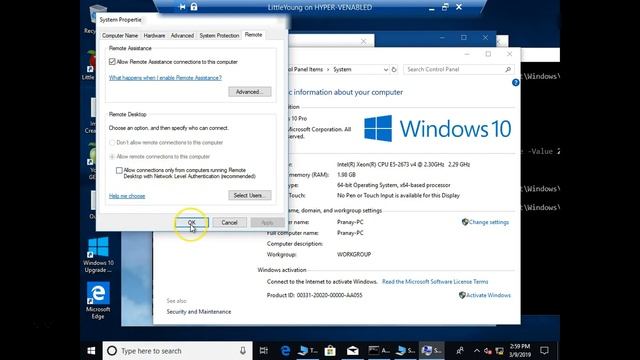Open Windows 10 Upgrade desktop shortcut
Viewport: 640px width, 360px height.
pyautogui.click(x=98, y=254)
